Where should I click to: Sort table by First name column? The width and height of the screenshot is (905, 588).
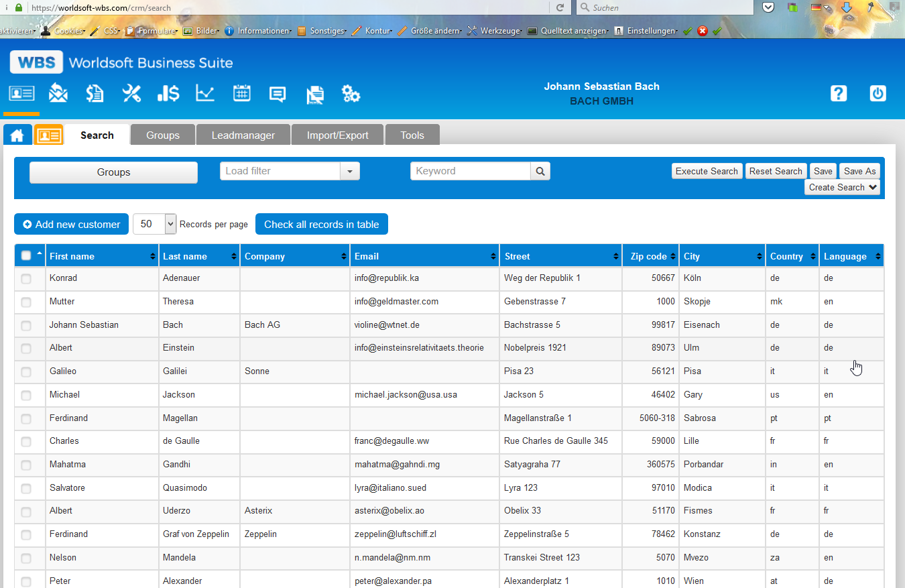(x=102, y=256)
